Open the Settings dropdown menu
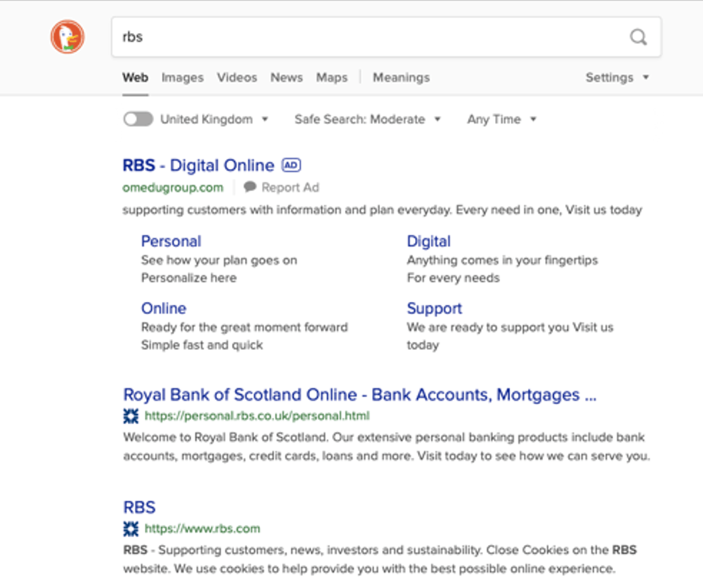The image size is (703, 588). point(617,78)
